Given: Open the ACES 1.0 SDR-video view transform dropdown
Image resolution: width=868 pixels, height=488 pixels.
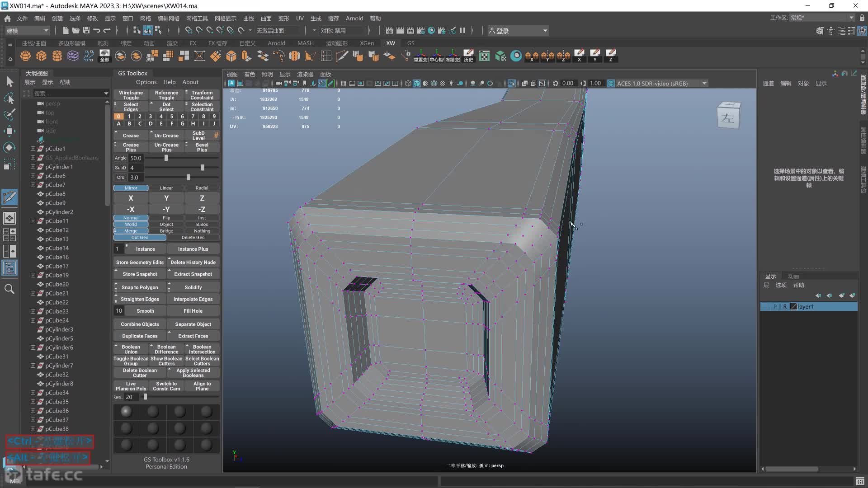Looking at the screenshot, I should (x=662, y=84).
